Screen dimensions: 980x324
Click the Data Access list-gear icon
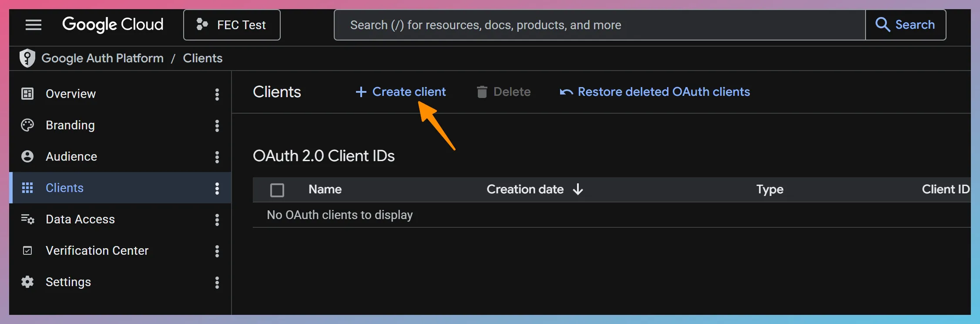[x=27, y=219]
